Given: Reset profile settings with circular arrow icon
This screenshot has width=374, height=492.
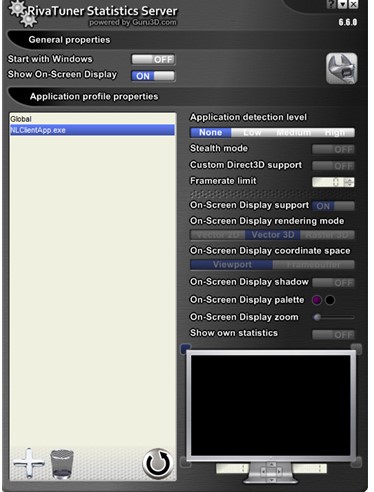Looking at the screenshot, I should pyautogui.click(x=158, y=464).
